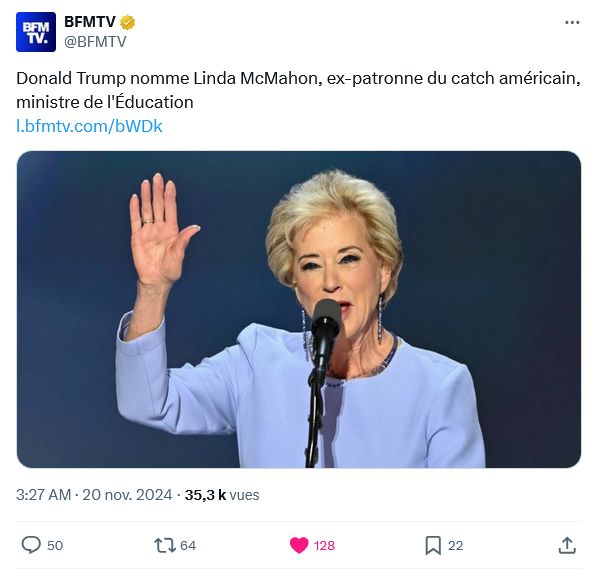Image resolution: width=598 pixels, height=569 pixels.
Task: Open the three-dot more options menu
Action: point(572,23)
